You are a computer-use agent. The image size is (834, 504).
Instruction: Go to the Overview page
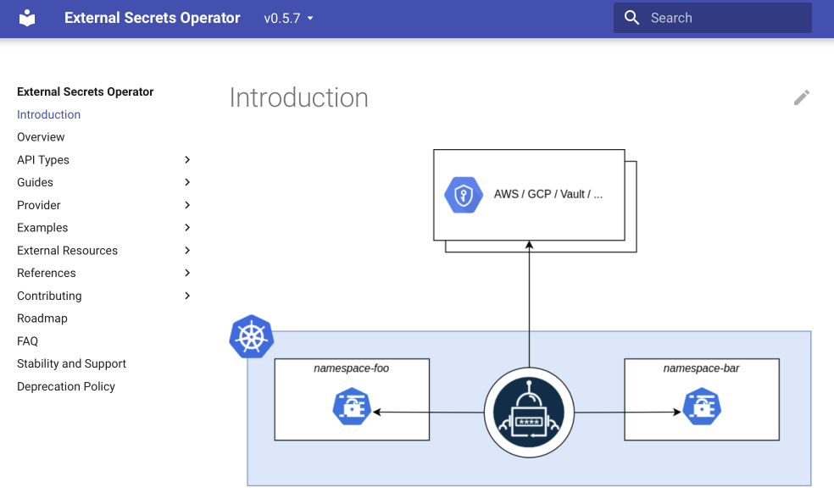click(41, 137)
